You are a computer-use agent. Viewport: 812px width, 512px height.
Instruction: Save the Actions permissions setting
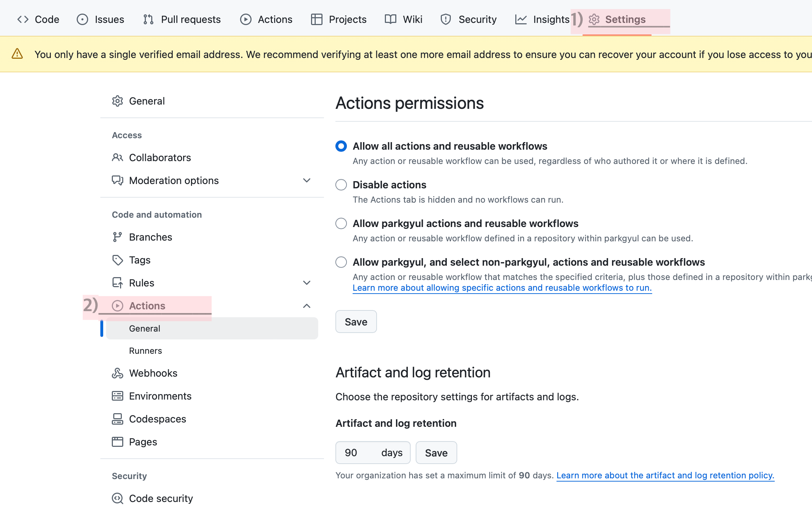[x=356, y=322]
